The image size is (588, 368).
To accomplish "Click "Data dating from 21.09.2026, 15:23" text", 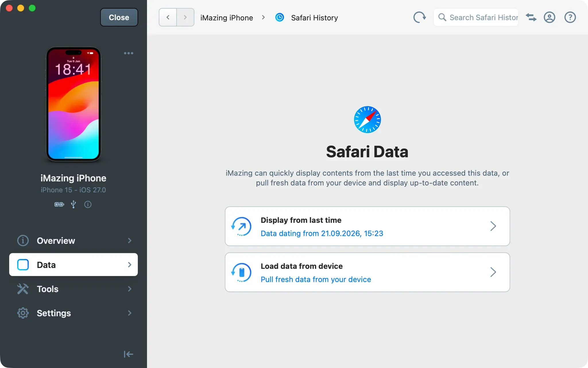I will click(322, 233).
